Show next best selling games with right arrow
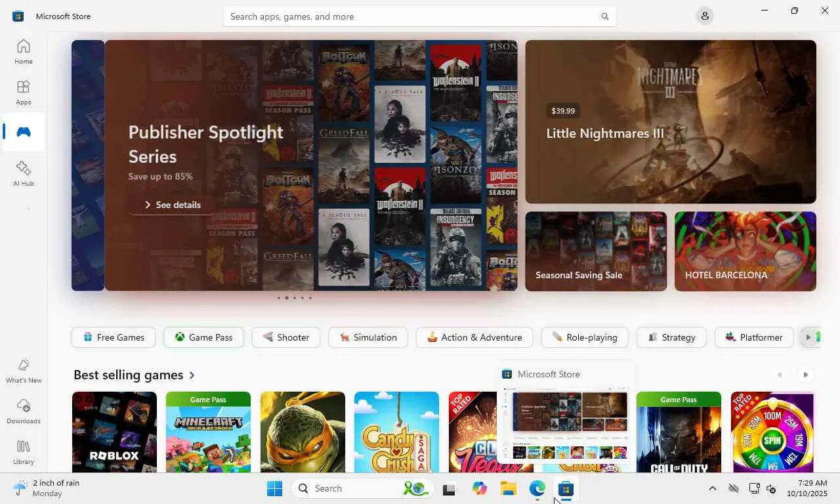The width and height of the screenshot is (840, 504). tap(806, 375)
